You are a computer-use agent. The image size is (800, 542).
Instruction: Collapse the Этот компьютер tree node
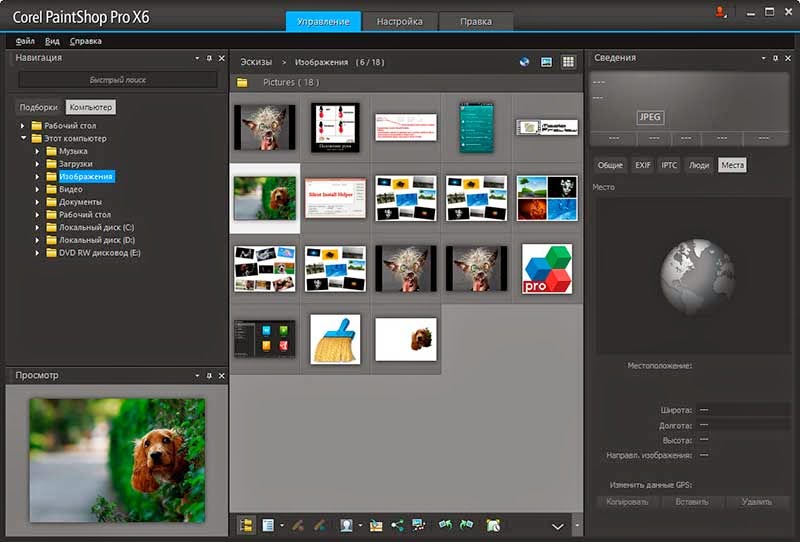click(x=23, y=138)
